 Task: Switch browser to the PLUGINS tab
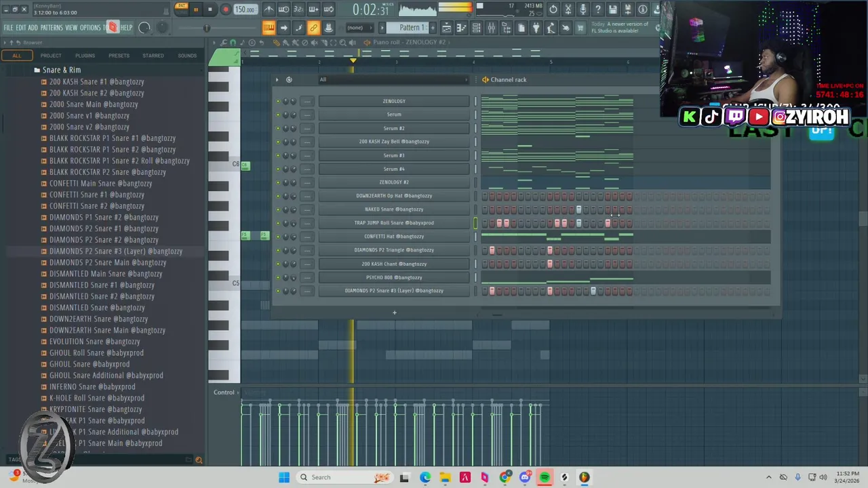85,56
